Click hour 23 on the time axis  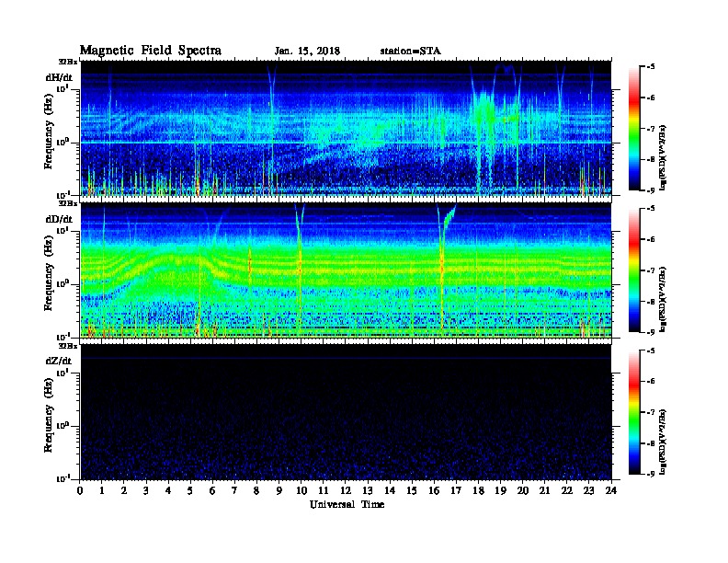588,490
